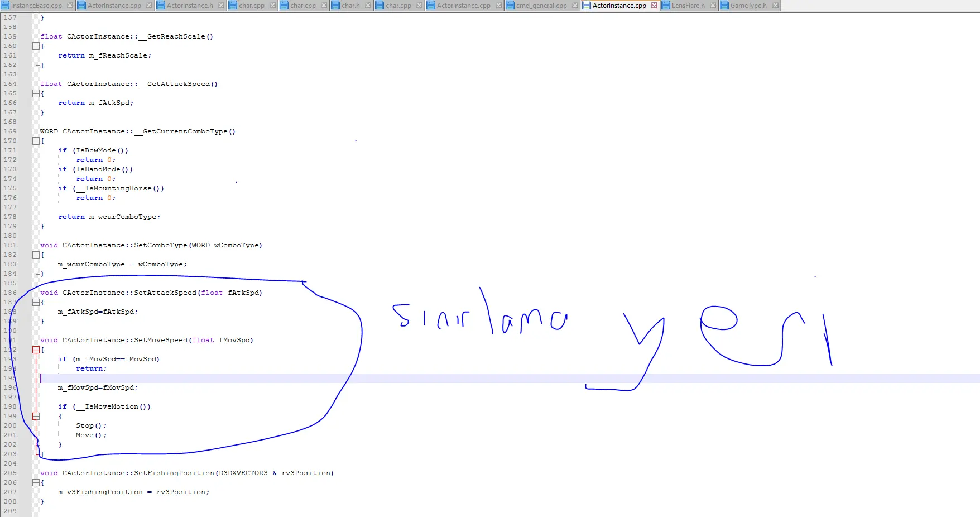Close the InstanceBase.cpp tab
The image size is (980, 517).
point(70,6)
